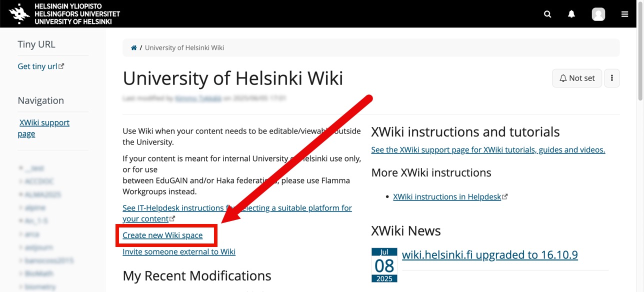Open the hamburger drawer menu
This screenshot has width=644, height=292.
(624, 14)
